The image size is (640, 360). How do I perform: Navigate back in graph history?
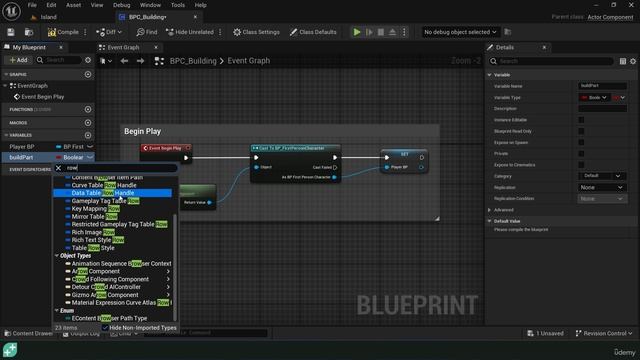pyautogui.click(x=124, y=61)
